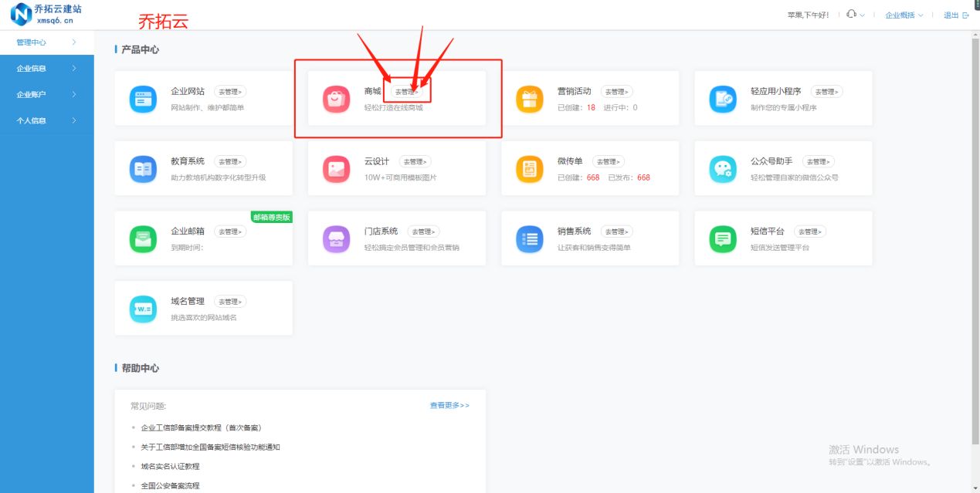Select the 销售系统 list icon
Screen dimensions: 980x493
[x=528, y=238]
